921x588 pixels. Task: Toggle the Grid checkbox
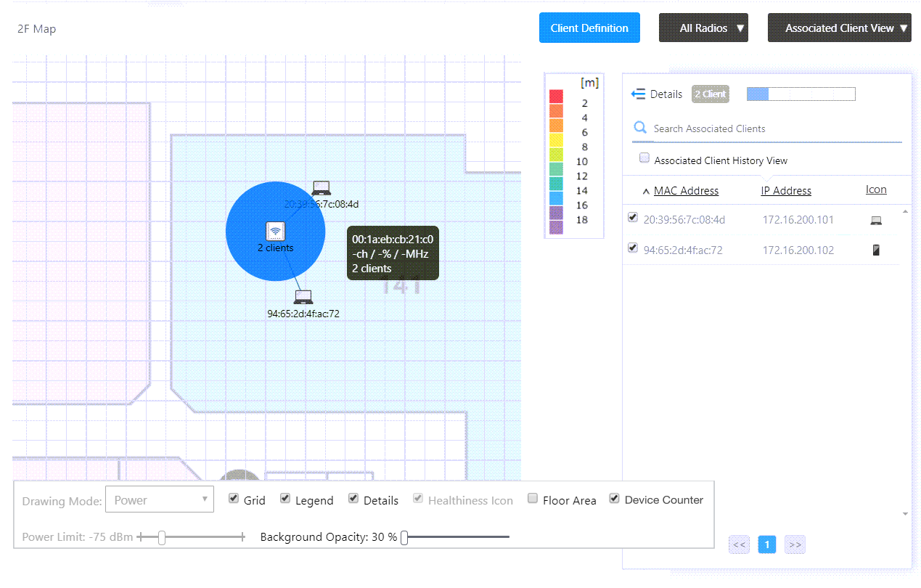(x=234, y=499)
